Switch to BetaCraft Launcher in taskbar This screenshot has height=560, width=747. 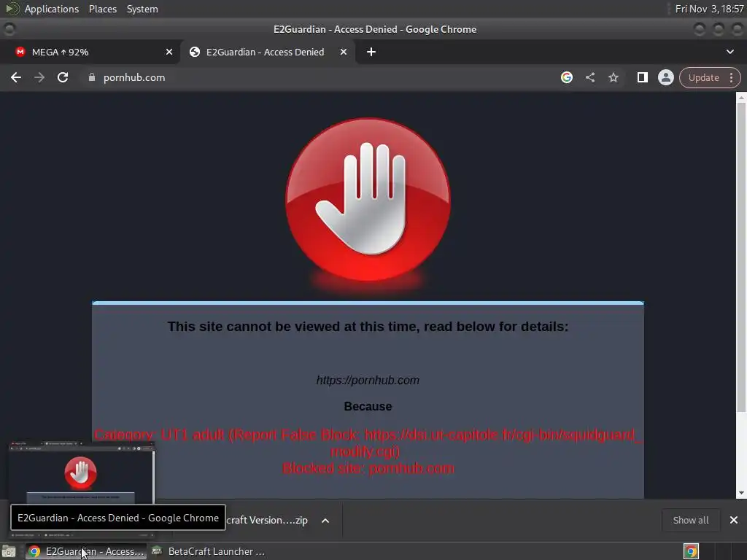tap(208, 551)
